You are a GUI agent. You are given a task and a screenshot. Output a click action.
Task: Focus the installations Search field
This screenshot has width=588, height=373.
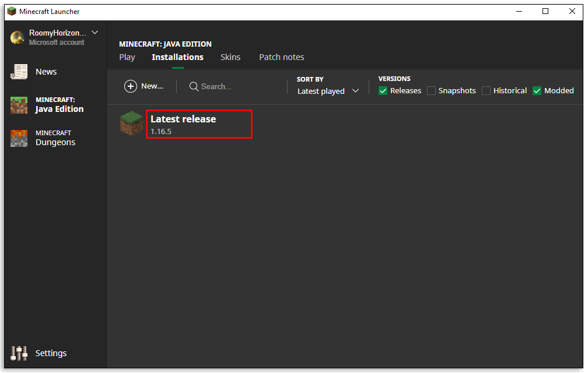pos(236,86)
